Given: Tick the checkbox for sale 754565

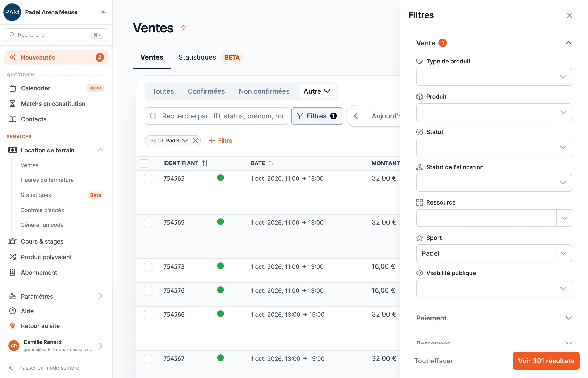Looking at the screenshot, I should tap(148, 179).
